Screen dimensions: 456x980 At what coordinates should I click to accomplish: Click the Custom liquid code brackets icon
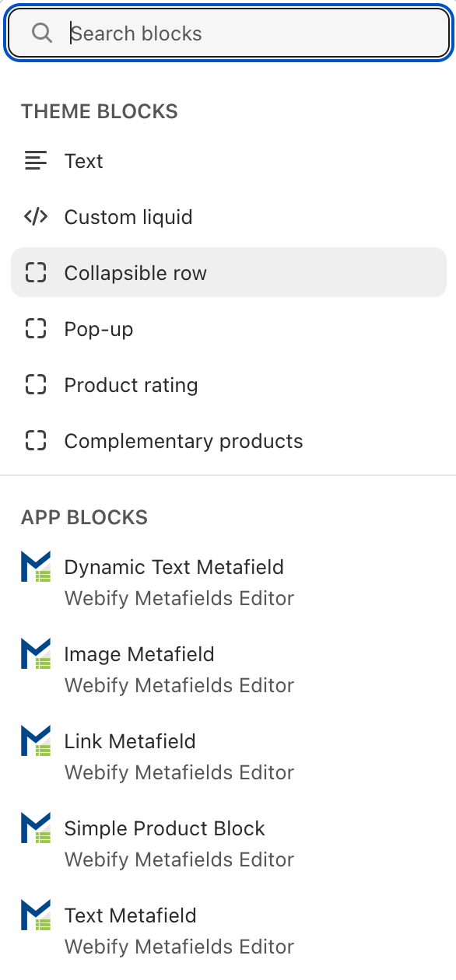coord(36,217)
